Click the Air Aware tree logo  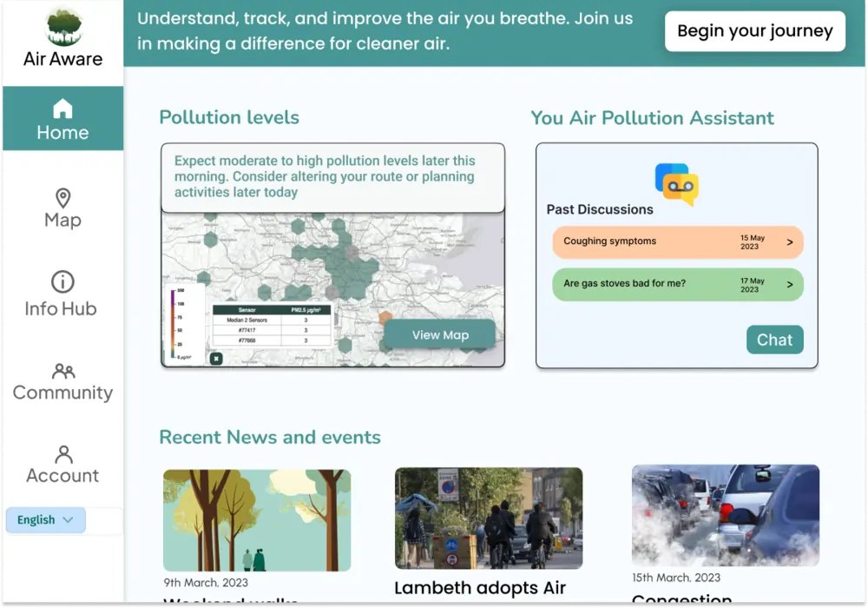pyautogui.click(x=62, y=28)
